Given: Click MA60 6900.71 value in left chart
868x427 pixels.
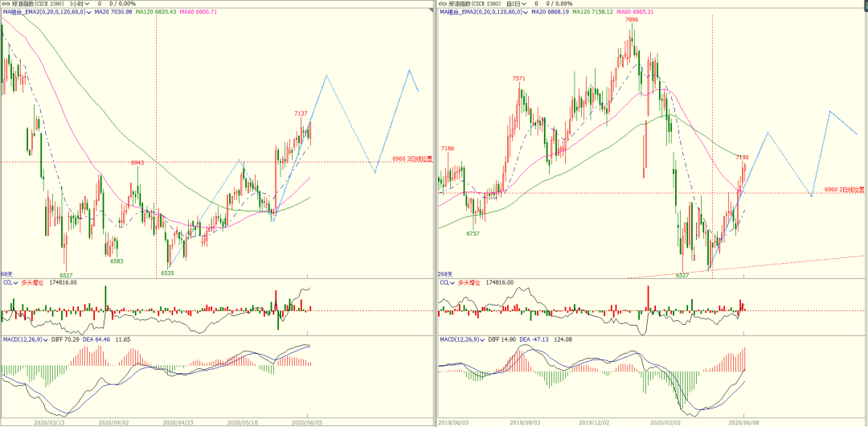Looking at the screenshot, I should coord(199,11).
